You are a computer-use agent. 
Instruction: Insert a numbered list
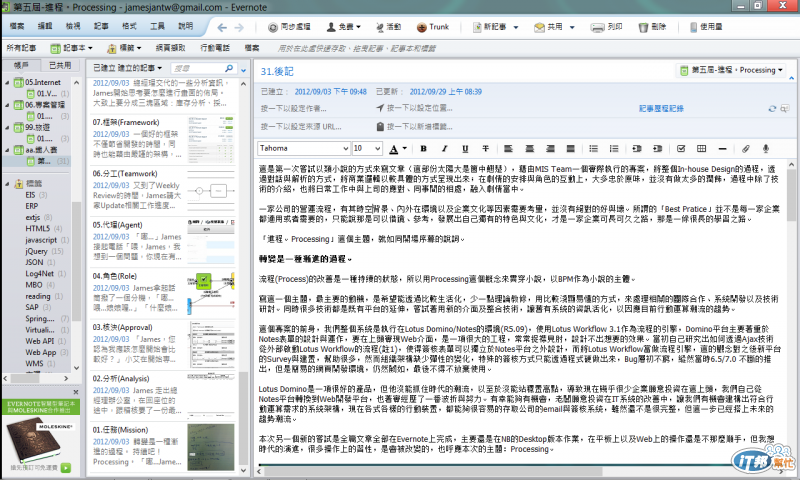[x=614, y=148]
